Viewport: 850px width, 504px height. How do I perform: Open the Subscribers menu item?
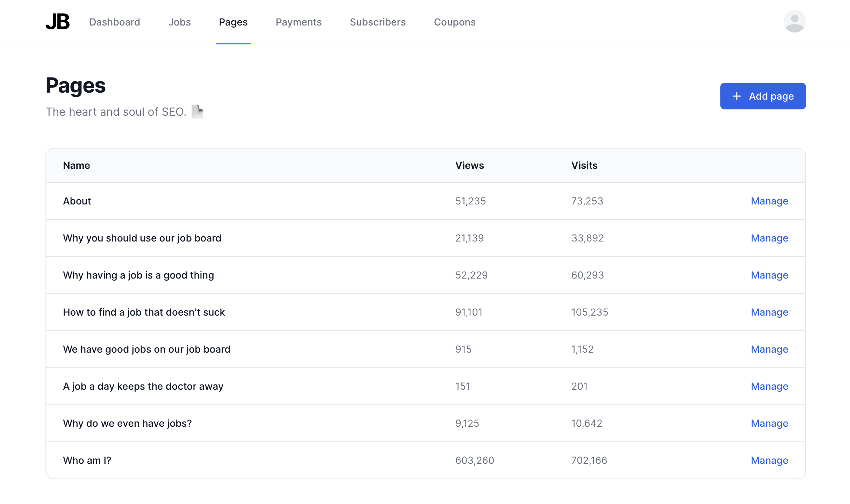tap(377, 22)
